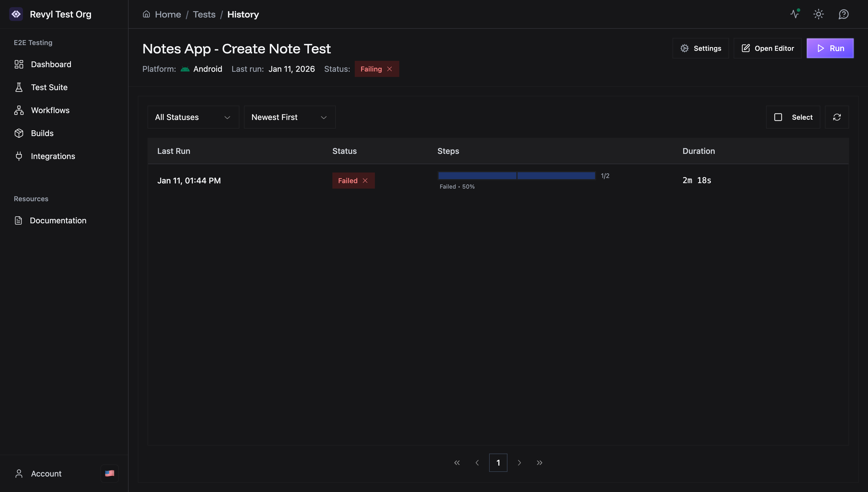Click the Revyl logo icon
Screen dimensions: 868x492
(16, 14)
